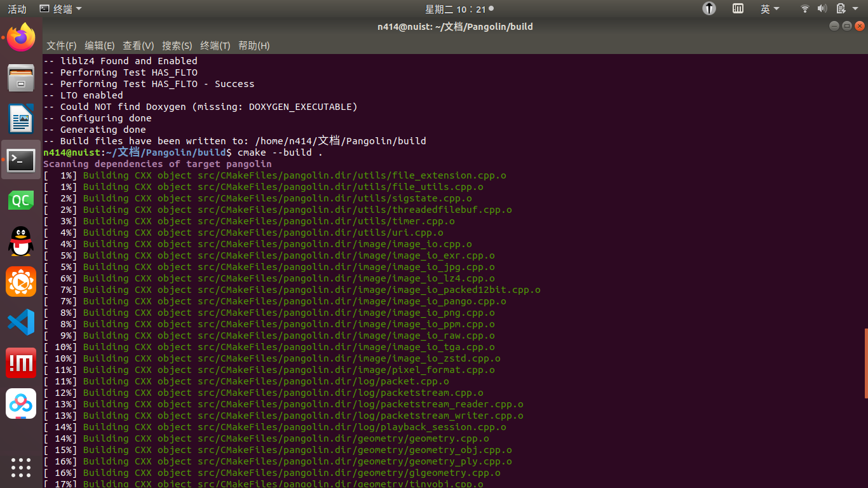Viewport: 868px width, 488px height.
Task: Click the timer.cpp.o build line
Action: (249, 221)
